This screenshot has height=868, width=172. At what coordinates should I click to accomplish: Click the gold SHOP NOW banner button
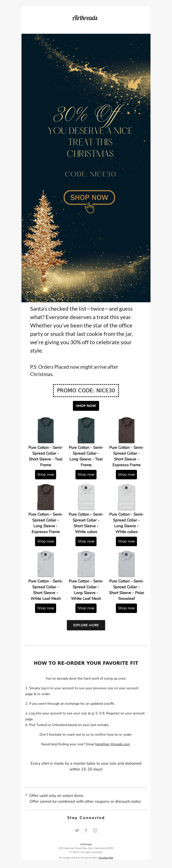pyautogui.click(x=89, y=197)
